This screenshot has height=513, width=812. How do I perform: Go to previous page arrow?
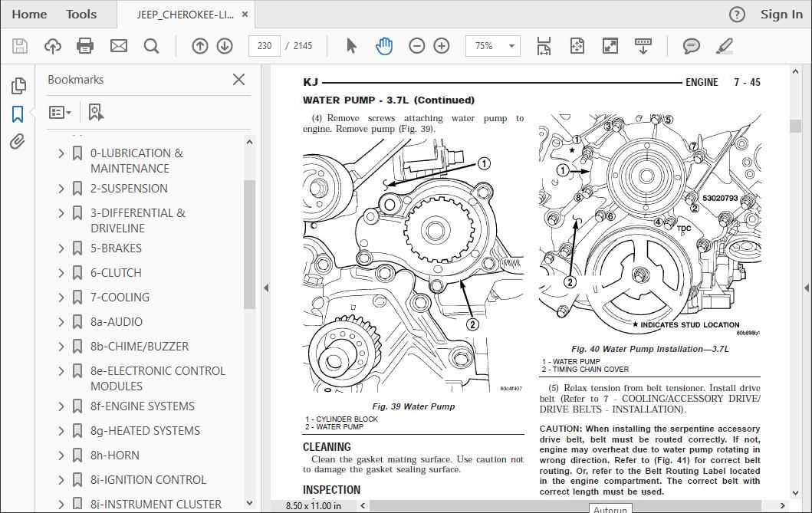pos(200,46)
